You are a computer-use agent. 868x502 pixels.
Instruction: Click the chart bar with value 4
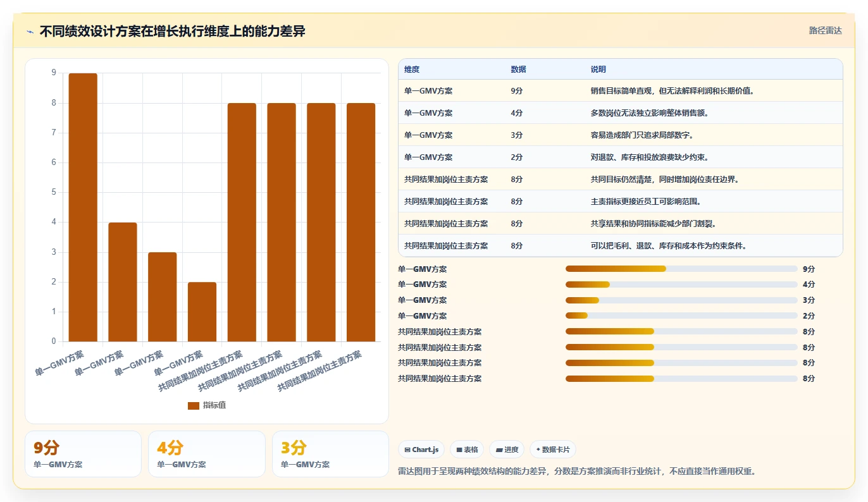tap(123, 282)
